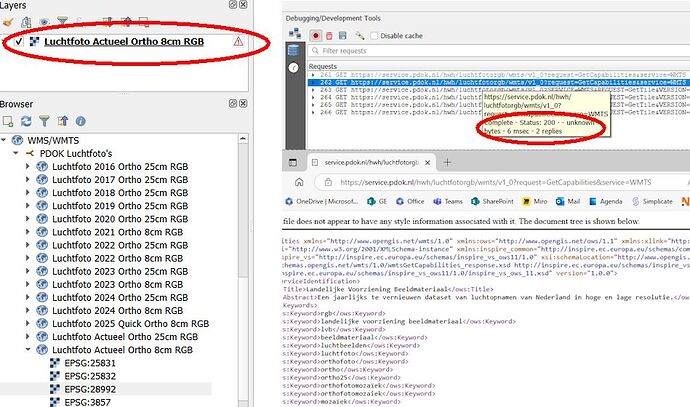
Task: Open the Miro bookmark
Action: coord(535,201)
